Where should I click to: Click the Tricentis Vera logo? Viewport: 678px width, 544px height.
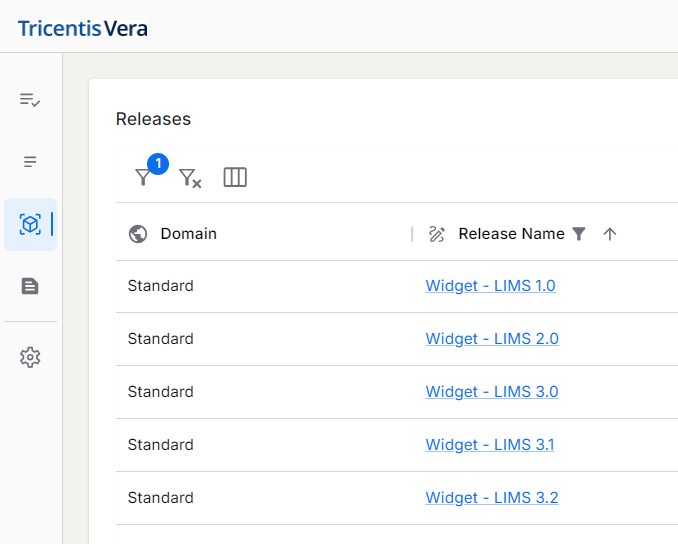(x=83, y=28)
